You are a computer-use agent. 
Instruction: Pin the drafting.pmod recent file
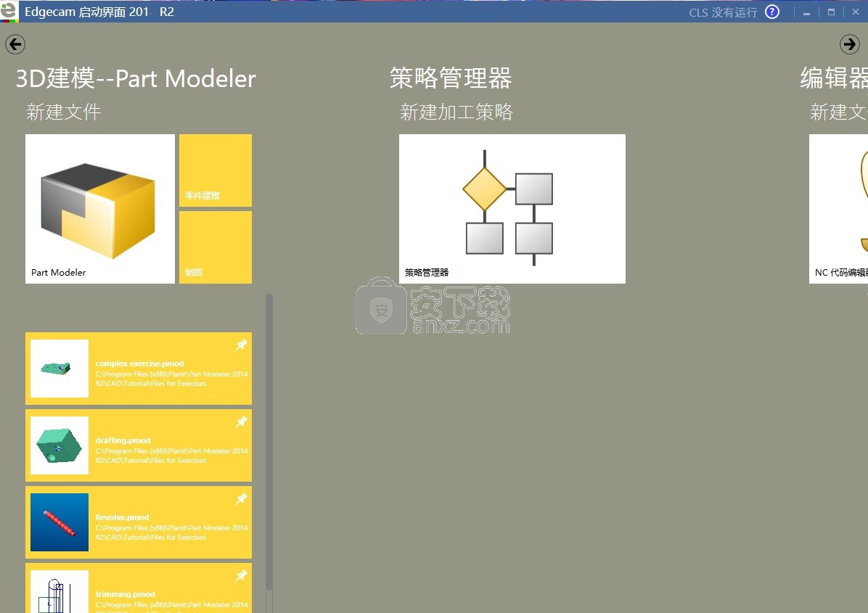point(242,422)
